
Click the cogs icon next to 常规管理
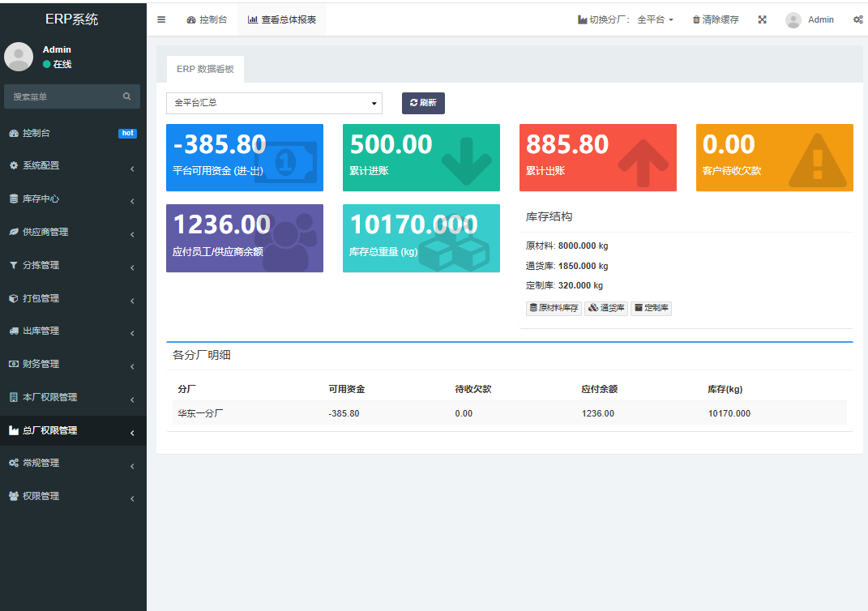pos(14,464)
